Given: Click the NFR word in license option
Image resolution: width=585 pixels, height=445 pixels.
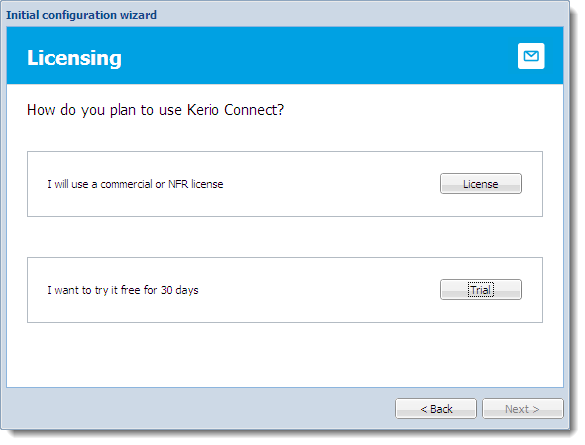Looking at the screenshot, I should coord(178,184).
